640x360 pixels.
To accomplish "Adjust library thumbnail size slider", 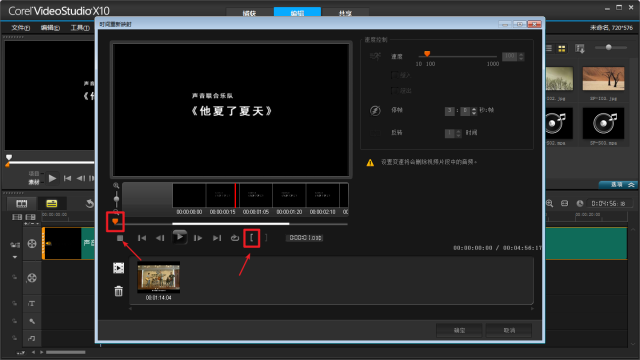I will coord(609,47).
